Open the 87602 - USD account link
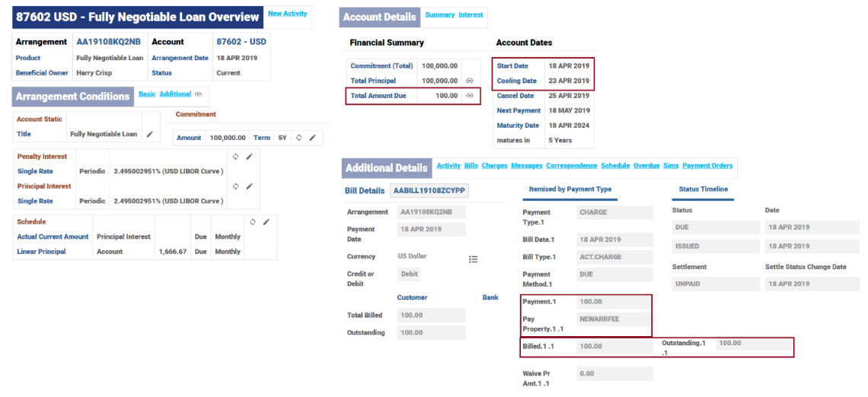Viewport: 868px width, 397px height. point(241,42)
